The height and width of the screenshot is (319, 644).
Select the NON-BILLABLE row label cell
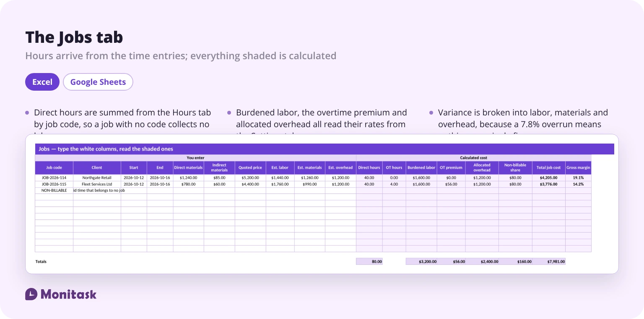click(54, 191)
